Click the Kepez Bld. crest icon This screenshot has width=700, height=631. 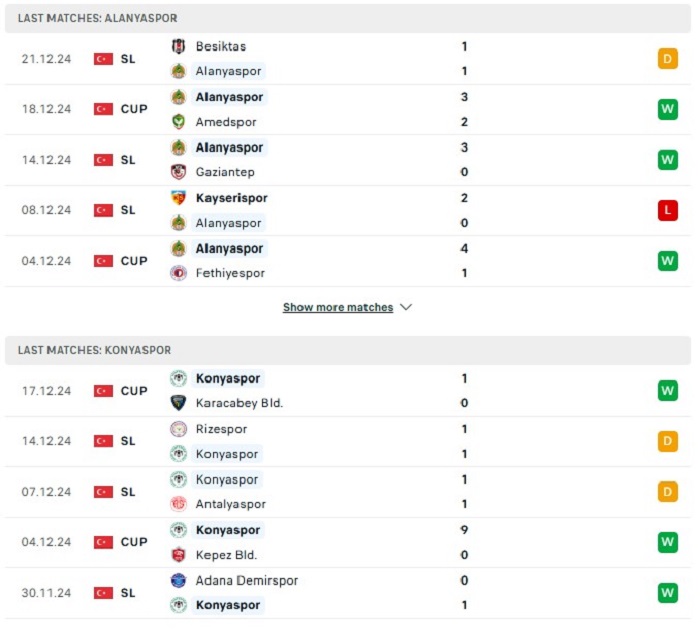179,555
